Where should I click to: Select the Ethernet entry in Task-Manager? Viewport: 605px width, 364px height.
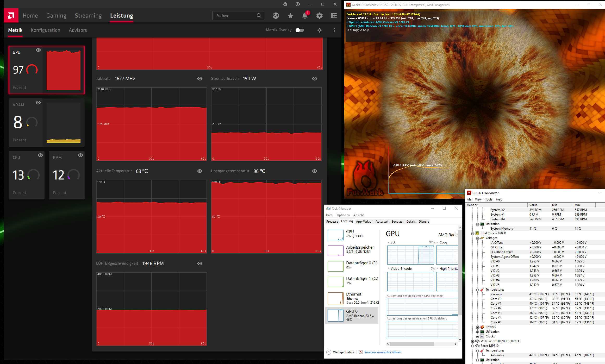tap(352, 298)
